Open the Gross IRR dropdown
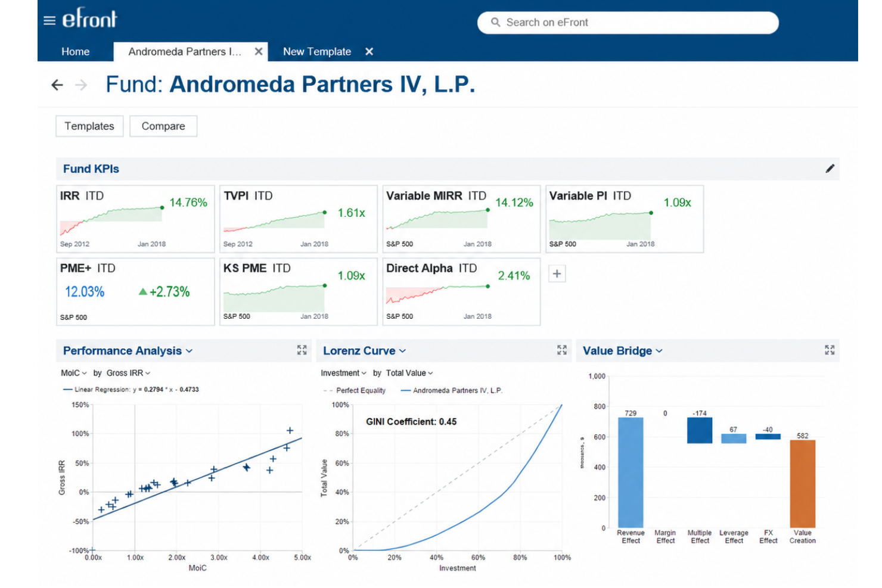 (128, 373)
